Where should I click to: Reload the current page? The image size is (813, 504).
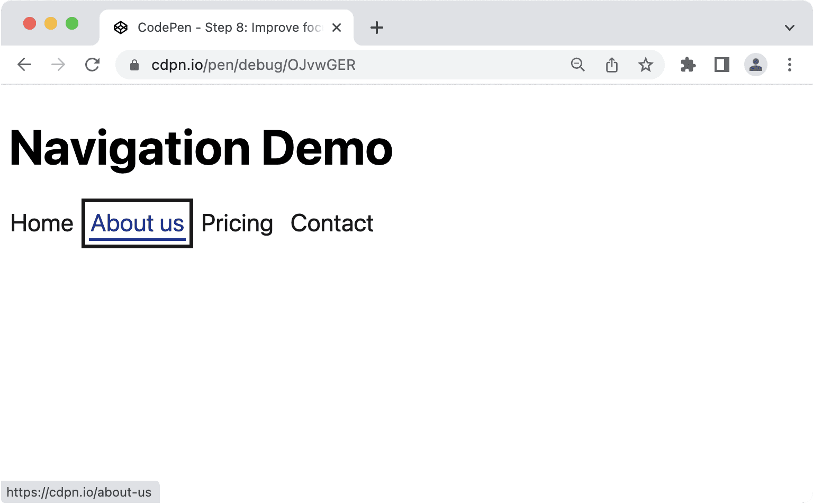click(x=92, y=64)
